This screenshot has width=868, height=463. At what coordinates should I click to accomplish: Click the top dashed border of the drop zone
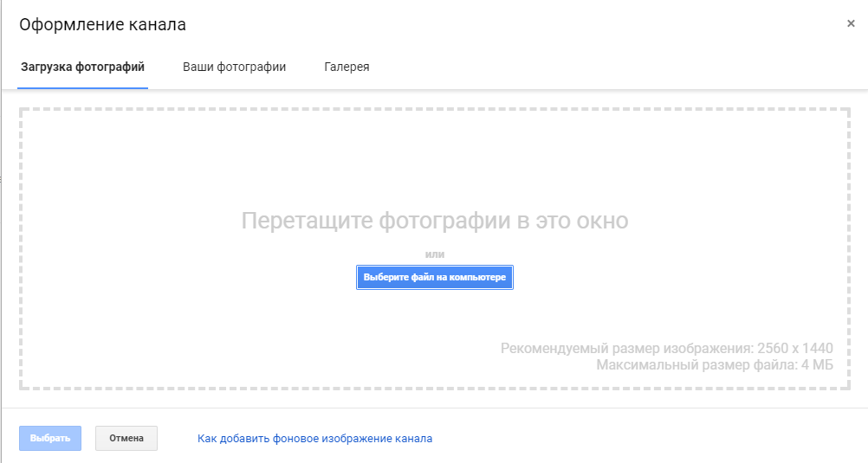[434, 110]
